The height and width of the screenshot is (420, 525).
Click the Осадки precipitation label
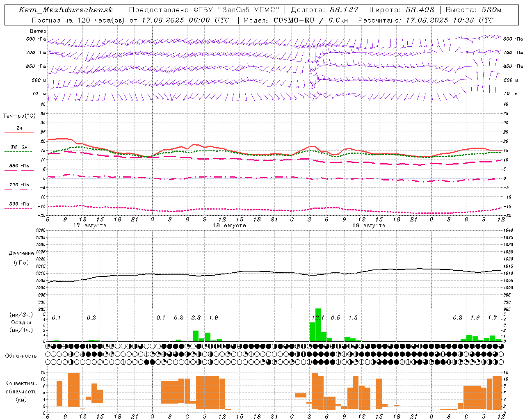pyautogui.click(x=21, y=322)
